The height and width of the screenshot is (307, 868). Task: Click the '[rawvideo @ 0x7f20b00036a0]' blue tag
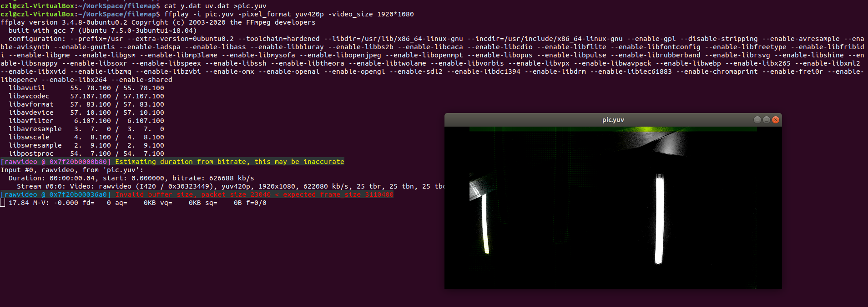point(56,194)
